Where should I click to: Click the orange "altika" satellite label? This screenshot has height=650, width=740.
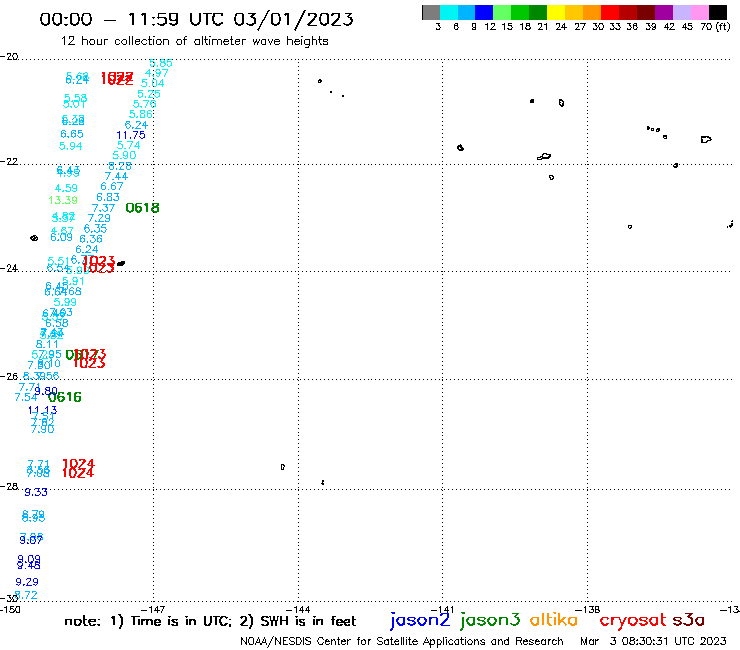(x=554, y=620)
